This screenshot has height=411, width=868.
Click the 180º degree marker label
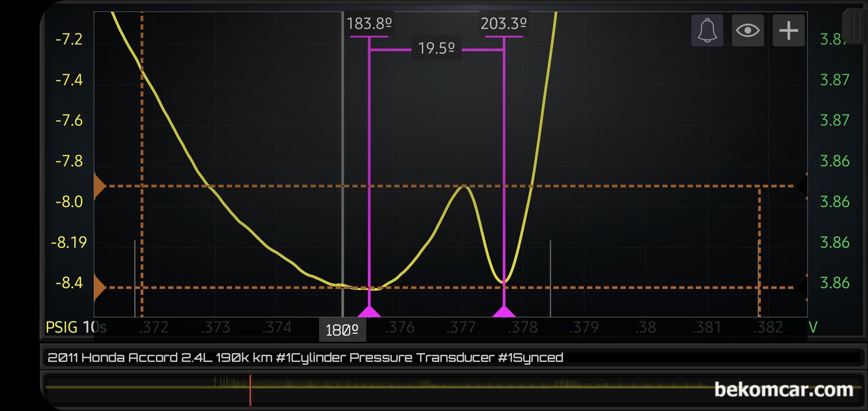[x=343, y=330]
